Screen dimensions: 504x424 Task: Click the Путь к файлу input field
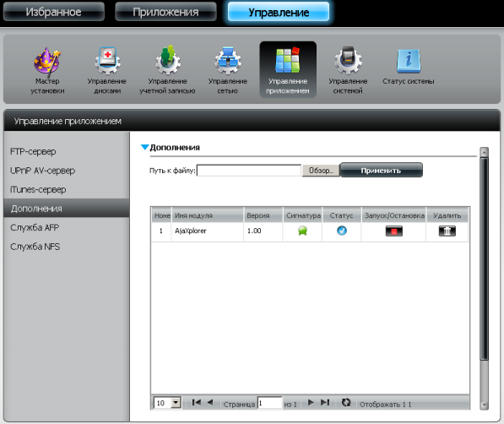coord(249,171)
